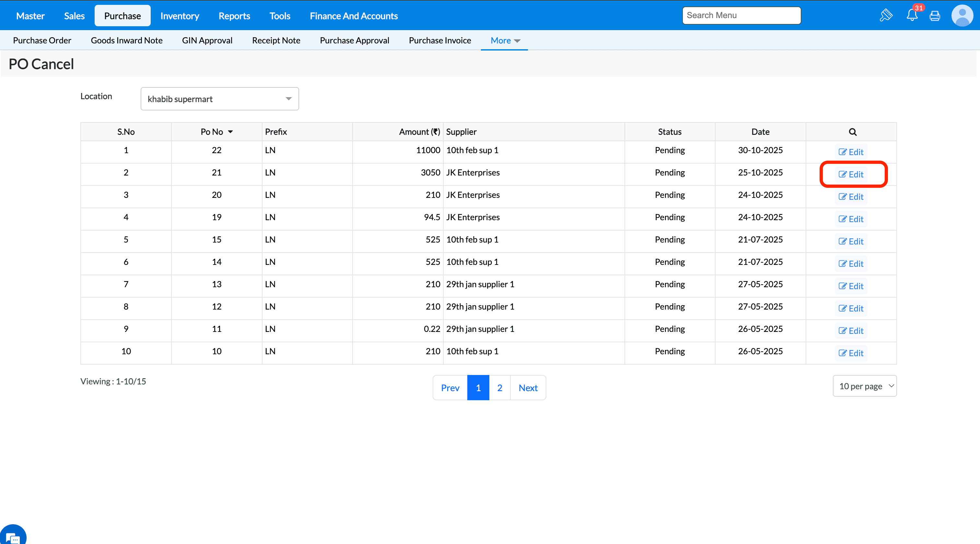The width and height of the screenshot is (980, 544).
Task: Click Edit for PO number 10
Action: pos(851,353)
